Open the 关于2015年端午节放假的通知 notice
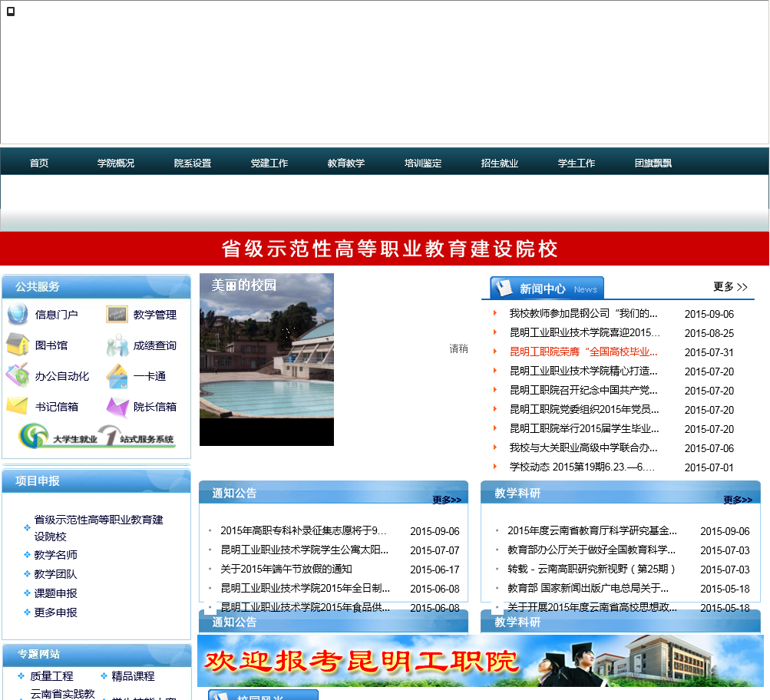Viewport: 770px width, 700px height. pyautogui.click(x=286, y=570)
